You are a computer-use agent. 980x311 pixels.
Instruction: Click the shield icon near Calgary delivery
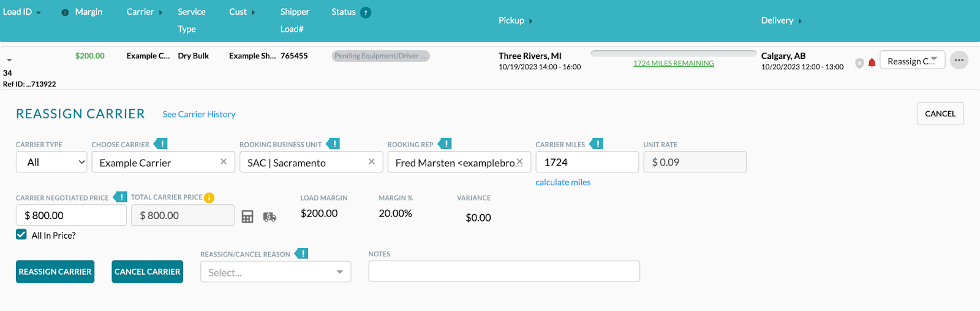[x=859, y=63]
